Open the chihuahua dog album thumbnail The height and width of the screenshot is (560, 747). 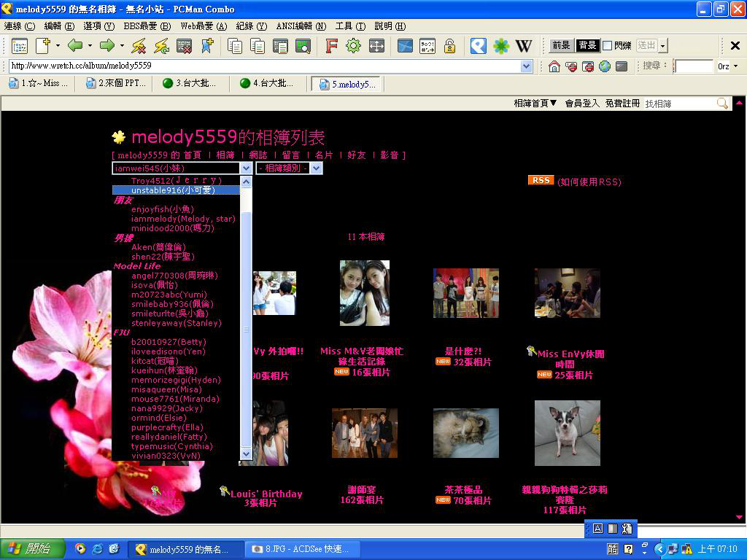pyautogui.click(x=567, y=433)
